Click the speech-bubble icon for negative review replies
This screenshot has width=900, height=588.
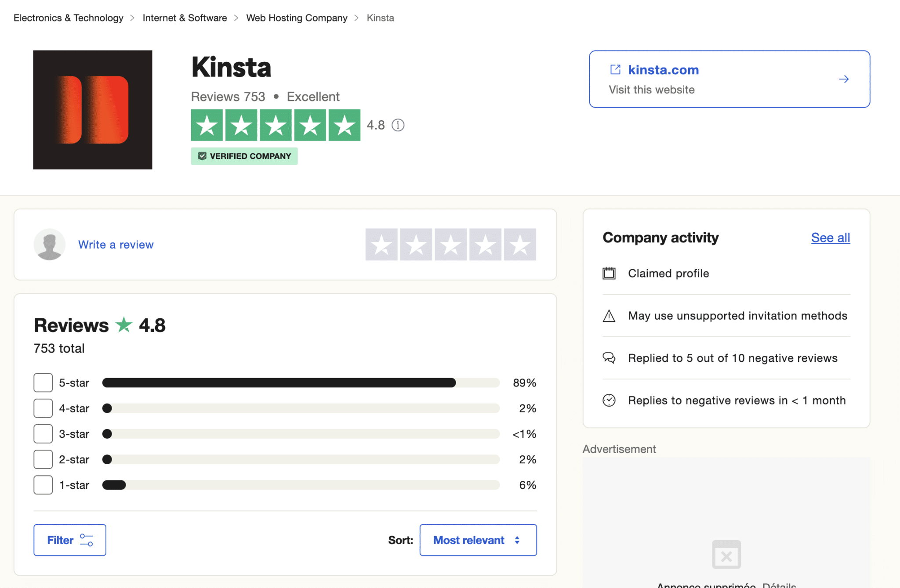[x=609, y=358]
